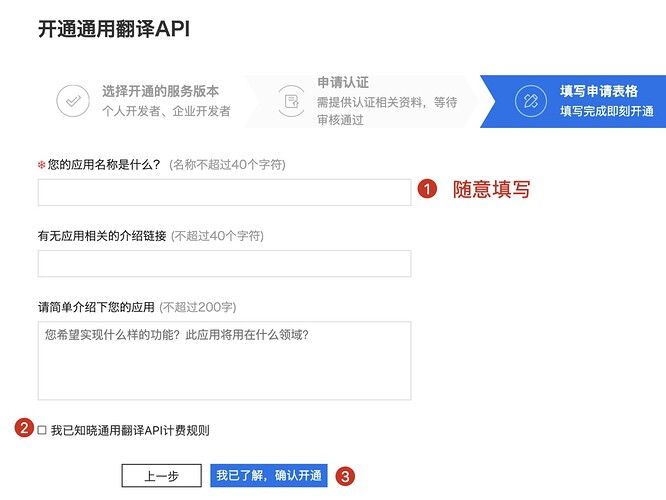Go back with 上一步 button
666x500 pixels.
pyautogui.click(x=161, y=475)
